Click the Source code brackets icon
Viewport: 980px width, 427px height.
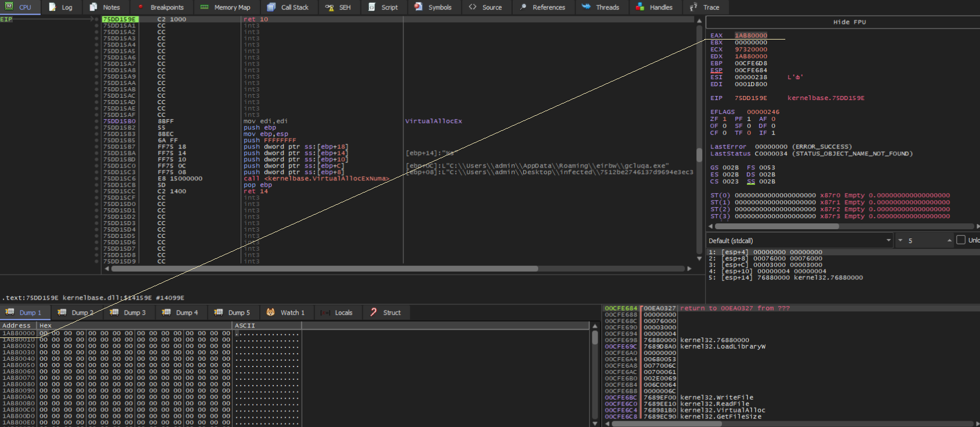point(473,7)
